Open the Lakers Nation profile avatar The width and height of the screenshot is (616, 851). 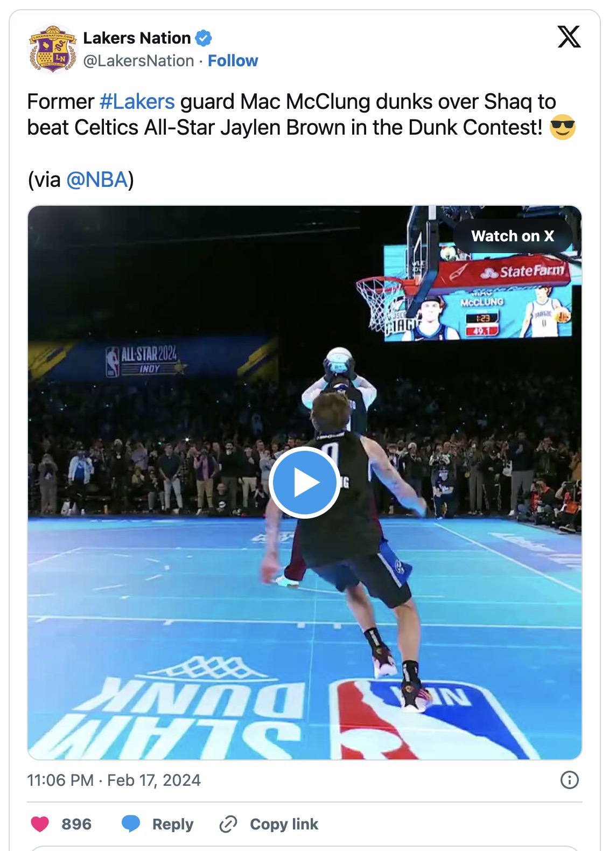click(52, 49)
